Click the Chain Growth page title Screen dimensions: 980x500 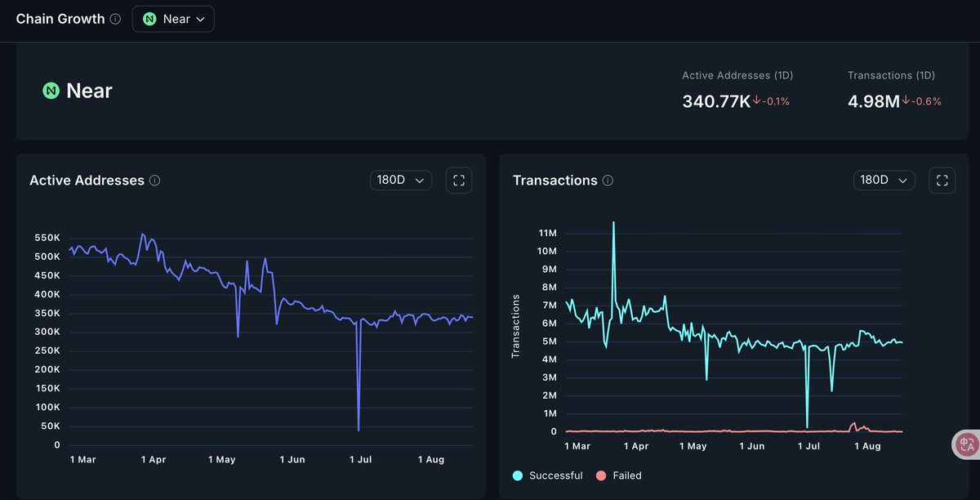(x=60, y=19)
